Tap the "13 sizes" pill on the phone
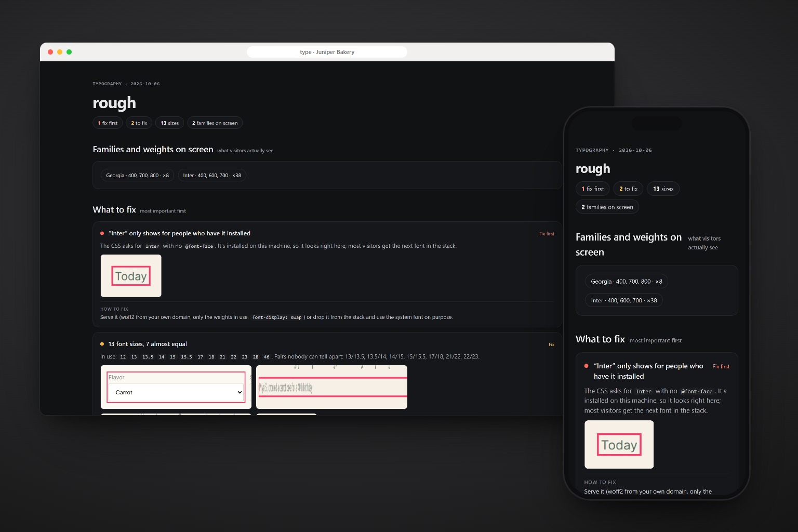Viewport: 798px width, 532px height. (x=663, y=189)
